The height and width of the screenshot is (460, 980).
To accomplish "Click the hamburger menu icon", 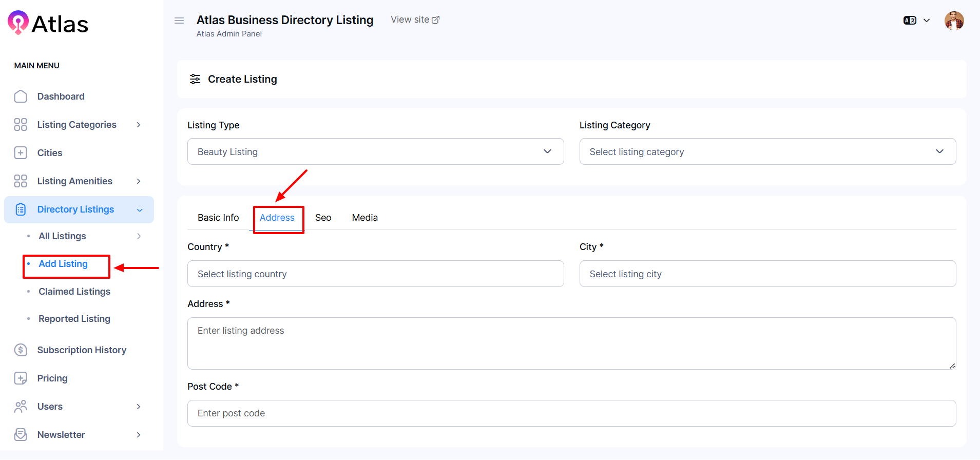I will [x=179, y=21].
